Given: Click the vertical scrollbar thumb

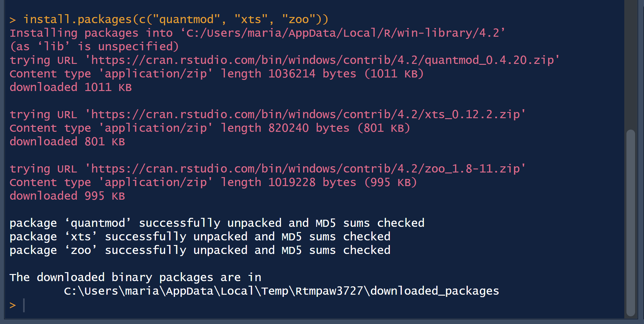Looking at the screenshot, I should (x=631, y=223).
